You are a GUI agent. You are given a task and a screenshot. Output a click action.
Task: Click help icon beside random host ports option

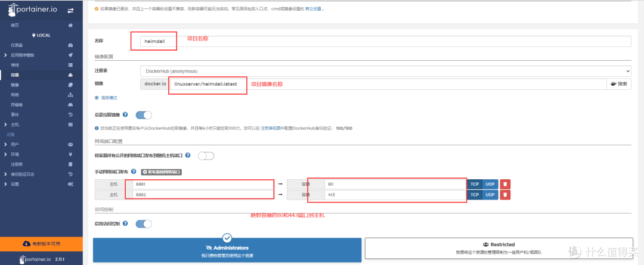188,155
